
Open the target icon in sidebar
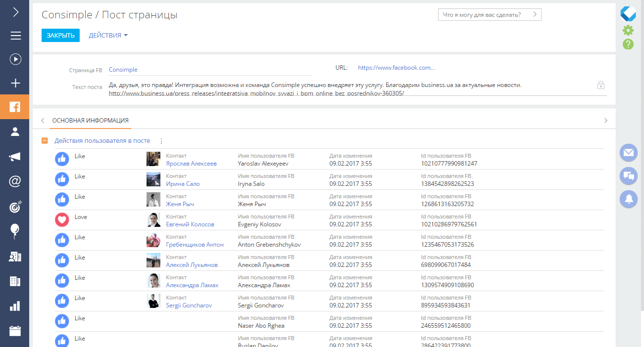(x=15, y=207)
